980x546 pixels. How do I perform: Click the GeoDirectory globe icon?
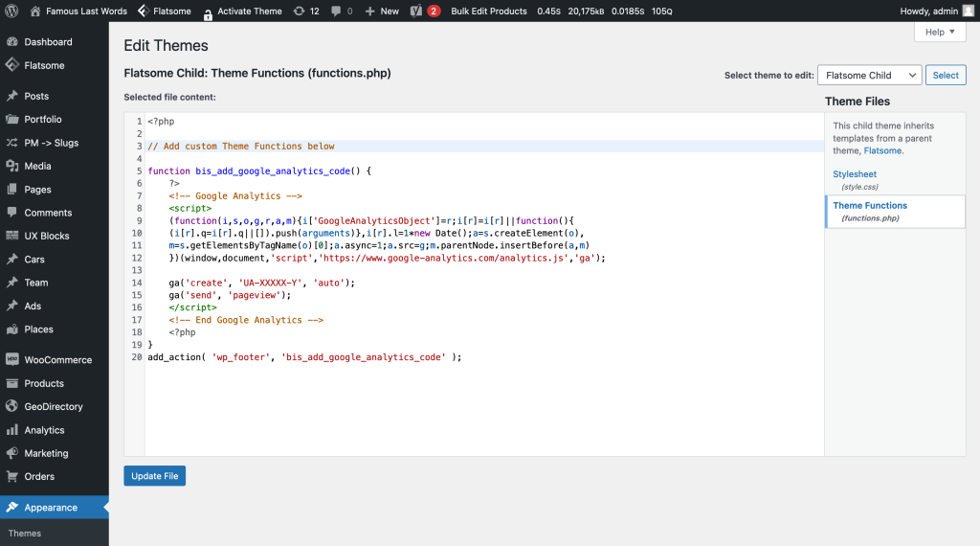[11, 406]
